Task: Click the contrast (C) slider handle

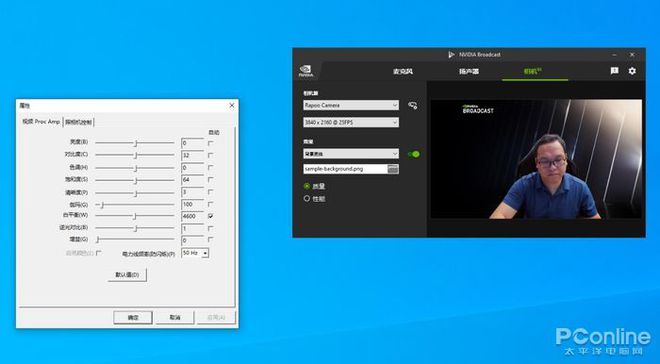Action: click(136, 155)
